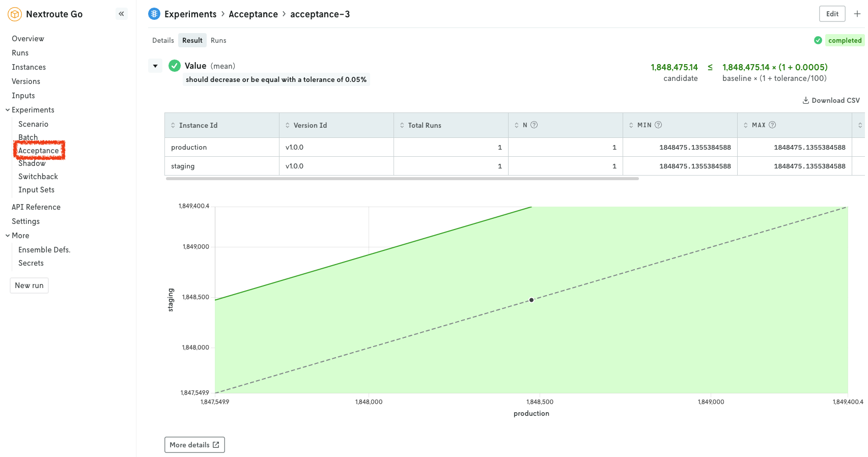Open the Runs tab
Image resolution: width=868 pixels, height=457 pixels.
click(218, 40)
